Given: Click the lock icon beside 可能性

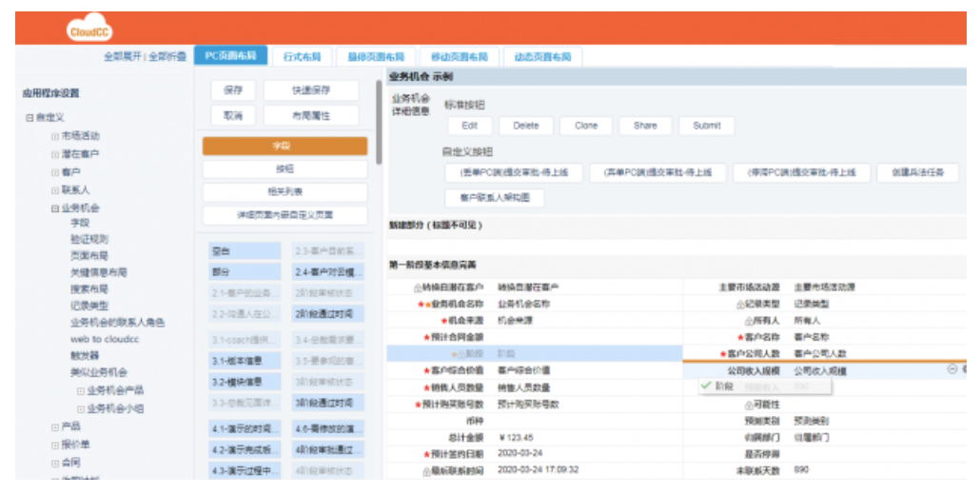Looking at the screenshot, I should tap(749, 404).
